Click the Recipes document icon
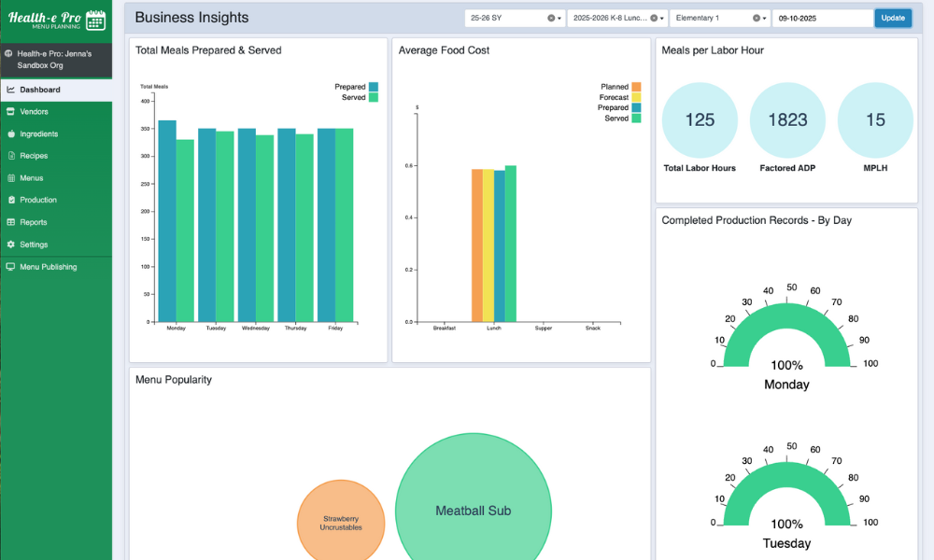The height and width of the screenshot is (560, 934). point(10,156)
